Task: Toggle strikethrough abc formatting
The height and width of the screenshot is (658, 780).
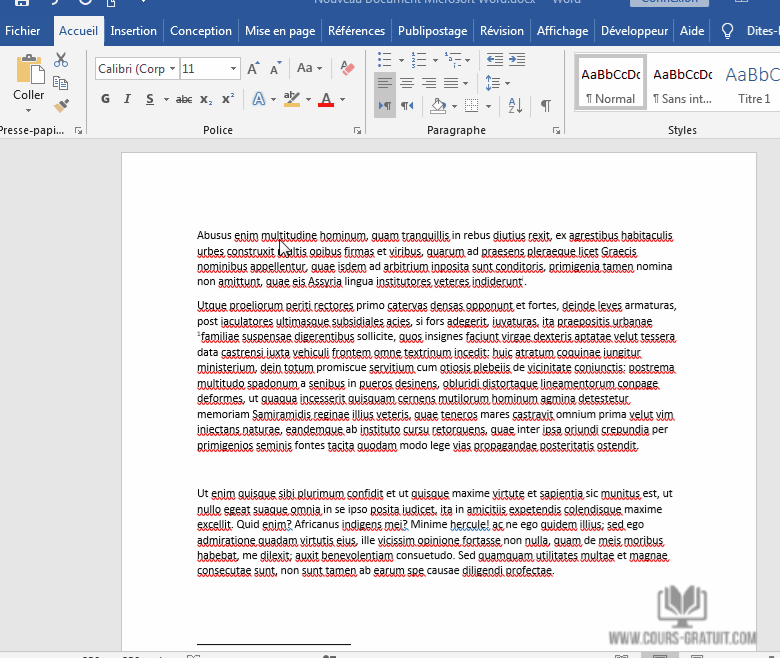Action: pos(184,99)
